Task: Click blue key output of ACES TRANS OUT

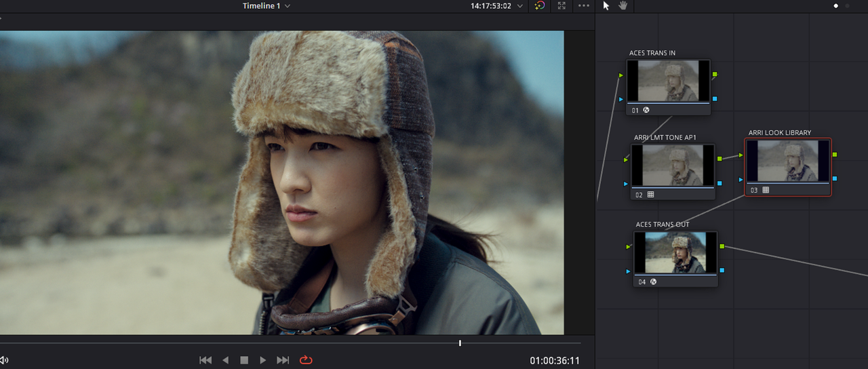Action: (722, 270)
